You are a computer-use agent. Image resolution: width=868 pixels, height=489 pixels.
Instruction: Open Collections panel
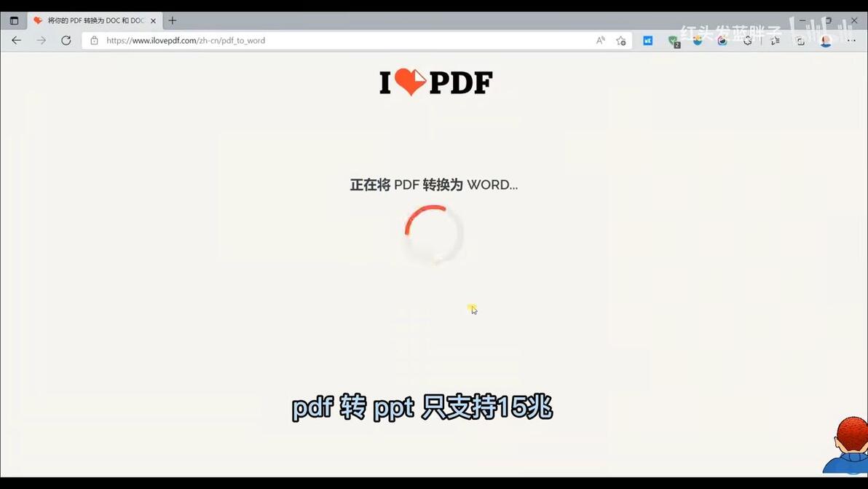[800, 40]
